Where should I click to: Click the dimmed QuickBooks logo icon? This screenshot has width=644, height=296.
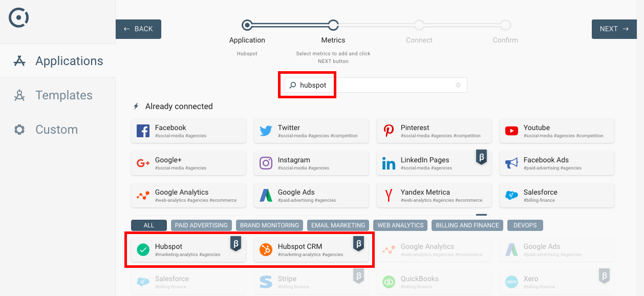(389, 282)
